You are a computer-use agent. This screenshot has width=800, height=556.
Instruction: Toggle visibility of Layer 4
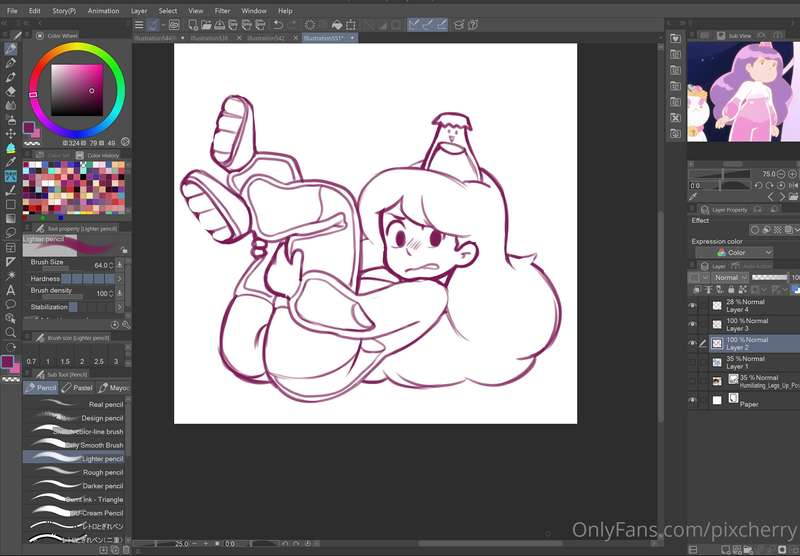click(x=692, y=306)
